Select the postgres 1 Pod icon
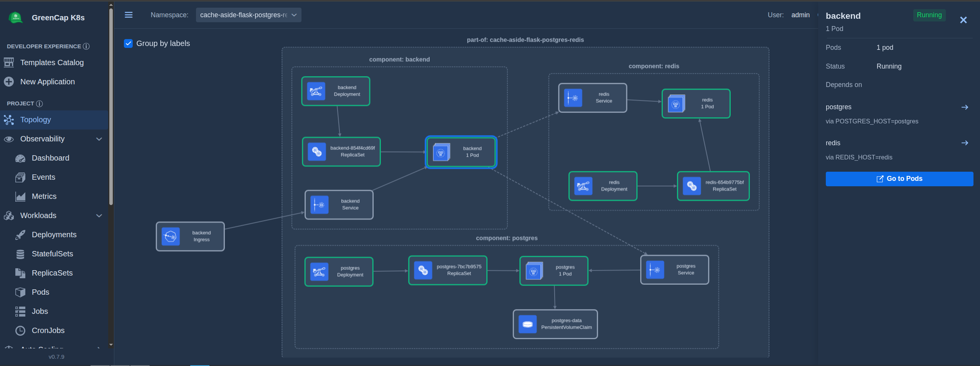Image resolution: width=980 pixels, height=366 pixels. click(x=534, y=271)
